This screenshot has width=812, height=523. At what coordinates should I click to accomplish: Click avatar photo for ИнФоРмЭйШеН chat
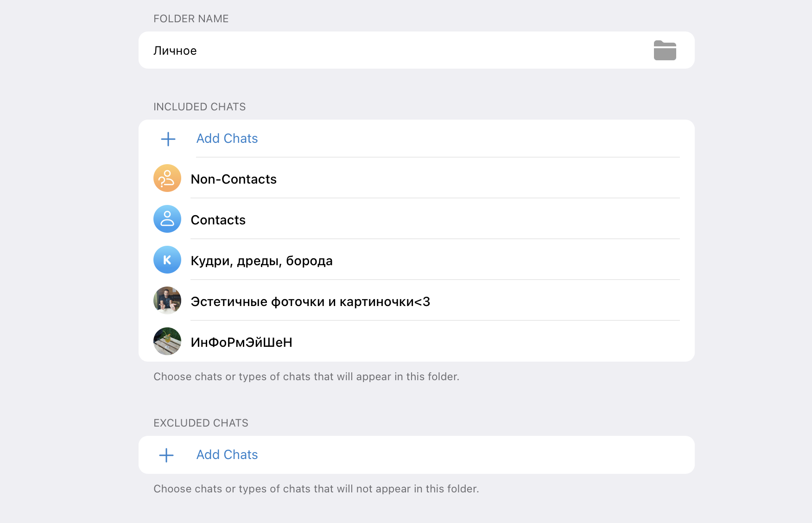pyautogui.click(x=167, y=342)
